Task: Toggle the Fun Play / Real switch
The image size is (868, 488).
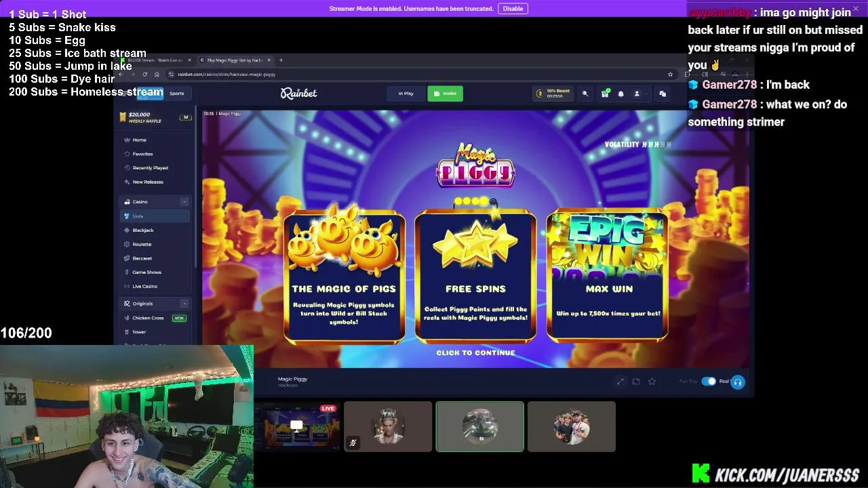Action: click(x=709, y=382)
